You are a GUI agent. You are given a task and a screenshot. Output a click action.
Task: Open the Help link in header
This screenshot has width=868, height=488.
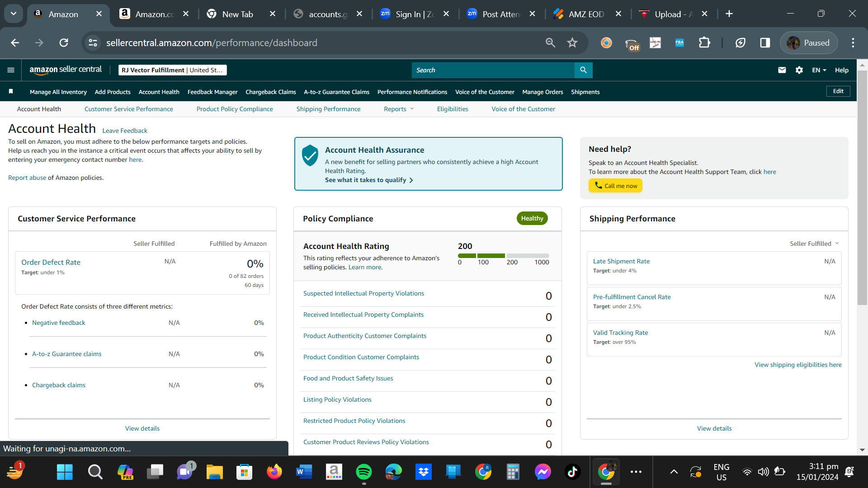click(x=842, y=70)
